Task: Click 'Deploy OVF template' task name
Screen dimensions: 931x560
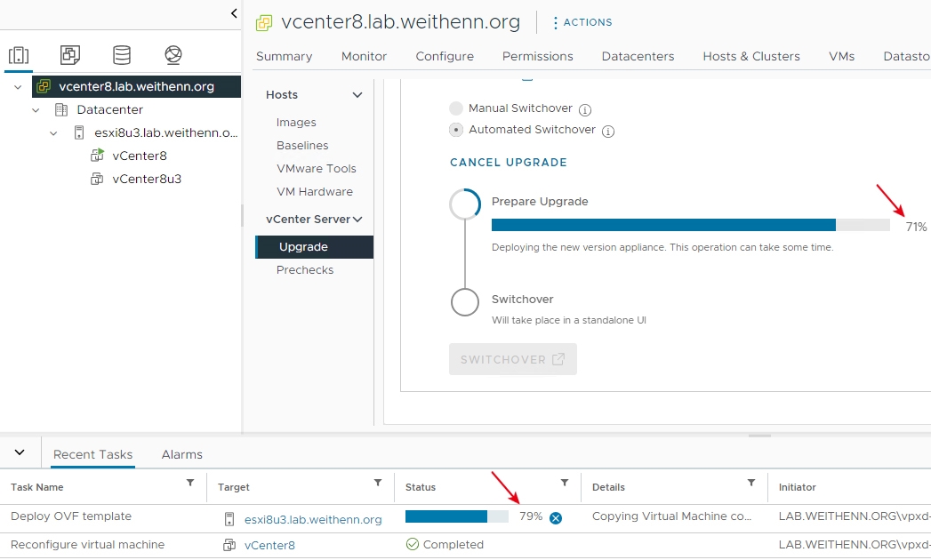Action: pos(71,516)
